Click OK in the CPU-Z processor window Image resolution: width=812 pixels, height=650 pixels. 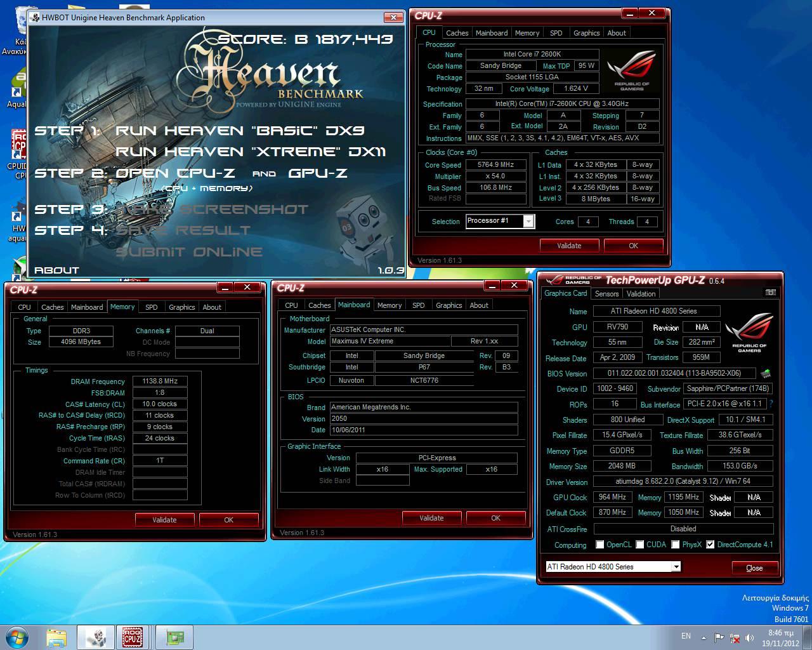pyautogui.click(x=633, y=246)
